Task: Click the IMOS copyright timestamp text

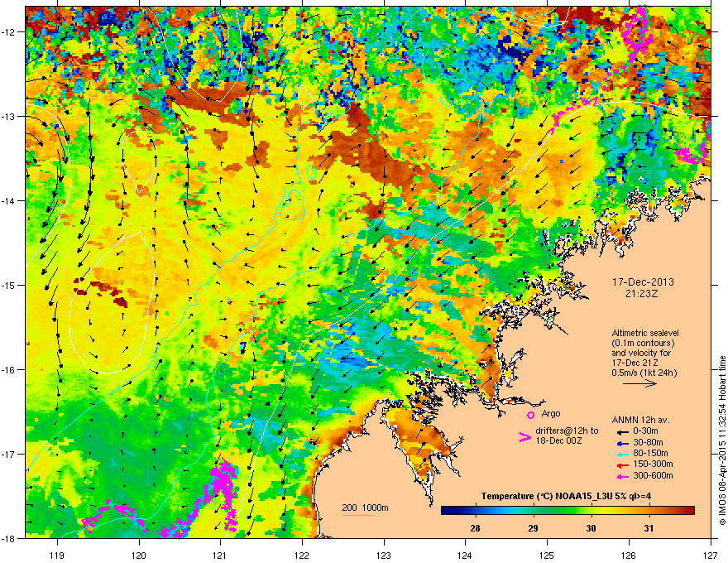Action: [x=722, y=440]
